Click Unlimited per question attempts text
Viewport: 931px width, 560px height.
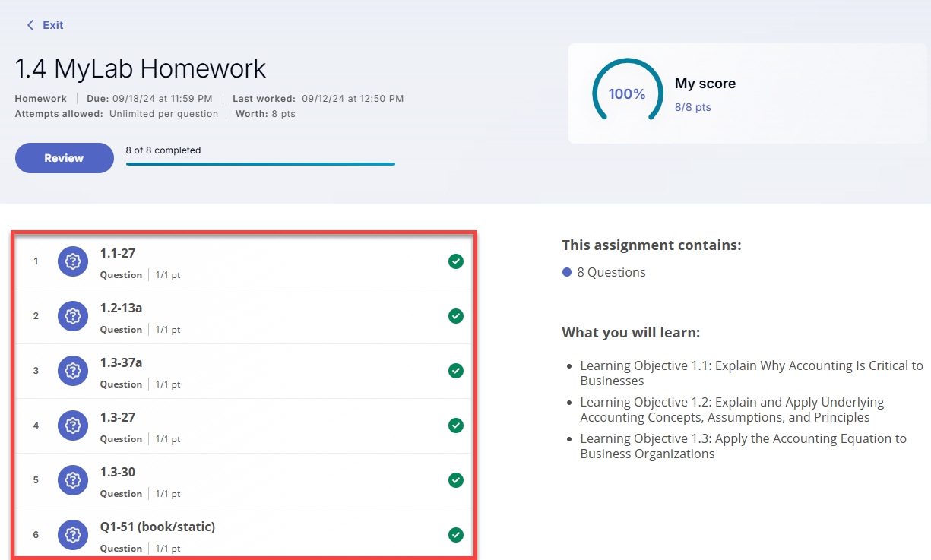click(x=163, y=114)
